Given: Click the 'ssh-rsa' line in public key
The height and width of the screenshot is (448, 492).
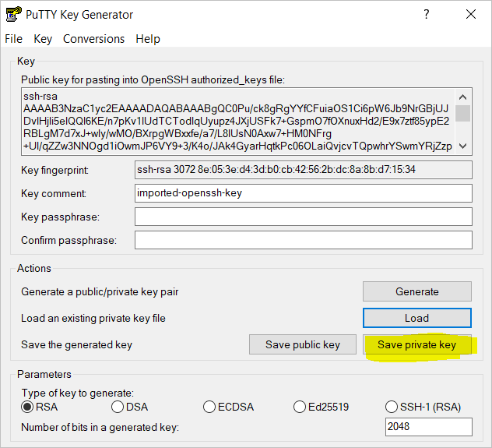Looking at the screenshot, I should (40, 96).
